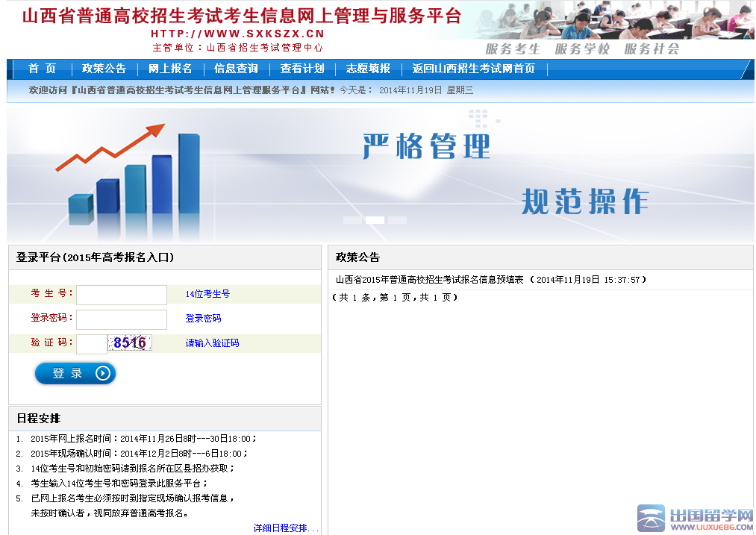Select the highlighted middle banner slide indicator
Image resolution: width=756 pixels, height=535 pixels.
tap(375, 220)
